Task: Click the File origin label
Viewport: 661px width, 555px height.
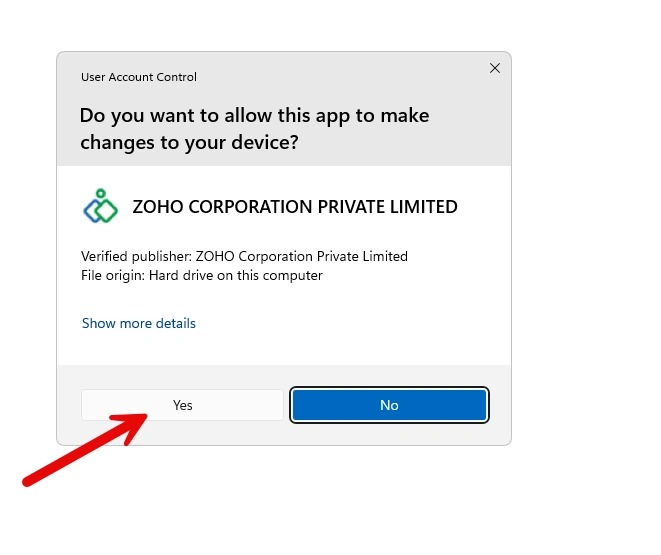Action: (x=112, y=275)
